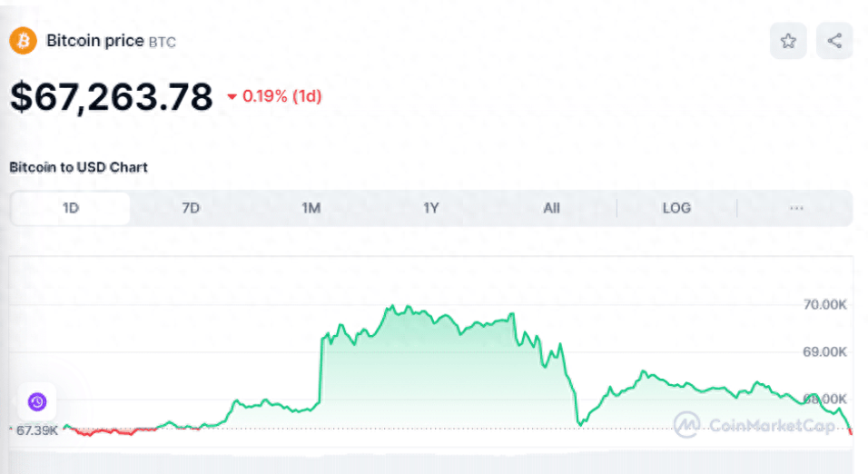Click the 69.00K axis label

[x=824, y=351]
